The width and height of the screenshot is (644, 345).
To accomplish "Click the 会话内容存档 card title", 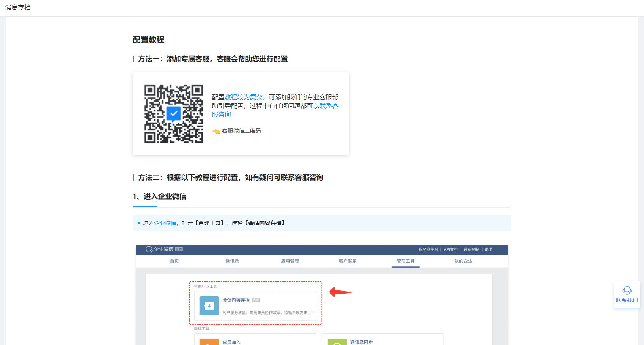I will click(236, 300).
